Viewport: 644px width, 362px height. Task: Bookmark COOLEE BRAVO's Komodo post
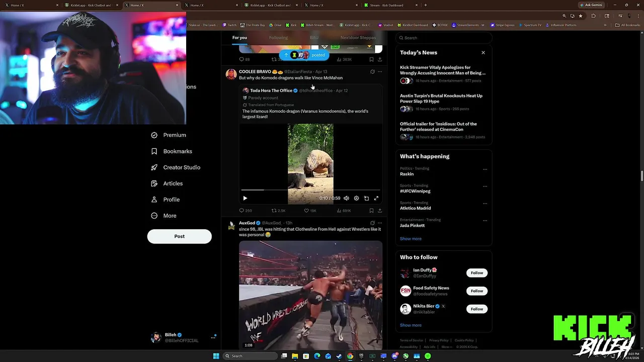click(x=371, y=211)
